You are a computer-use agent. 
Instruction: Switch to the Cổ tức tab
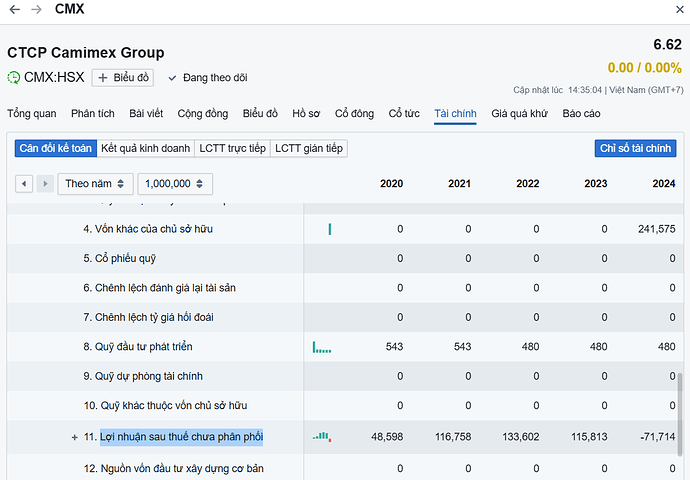pyautogui.click(x=404, y=114)
